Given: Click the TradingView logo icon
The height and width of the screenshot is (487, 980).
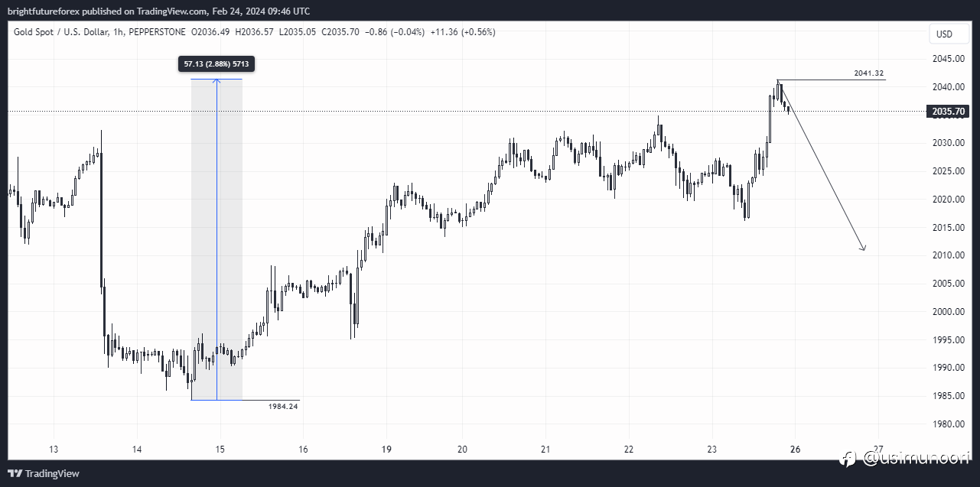Looking at the screenshot, I should click(x=15, y=473).
